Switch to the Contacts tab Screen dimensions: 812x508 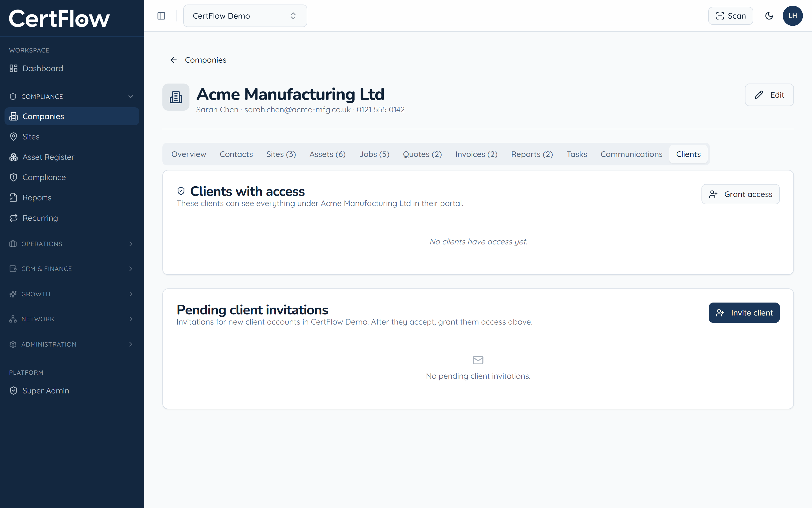[236, 154]
